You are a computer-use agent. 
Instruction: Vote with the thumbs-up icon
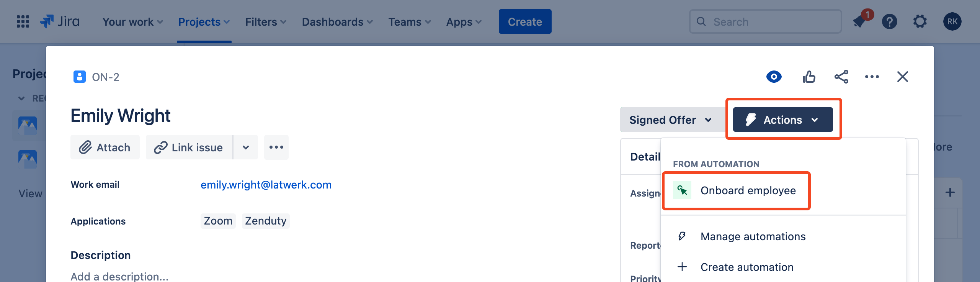point(809,77)
